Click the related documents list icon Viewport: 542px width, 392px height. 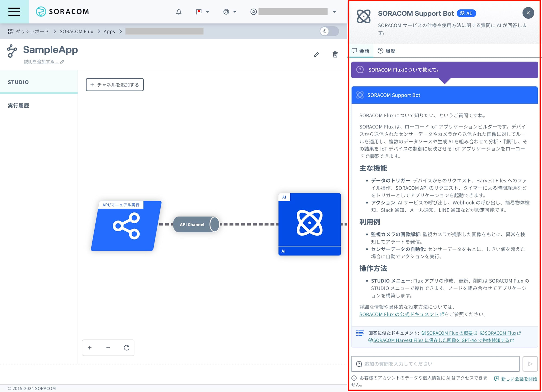pos(360,333)
